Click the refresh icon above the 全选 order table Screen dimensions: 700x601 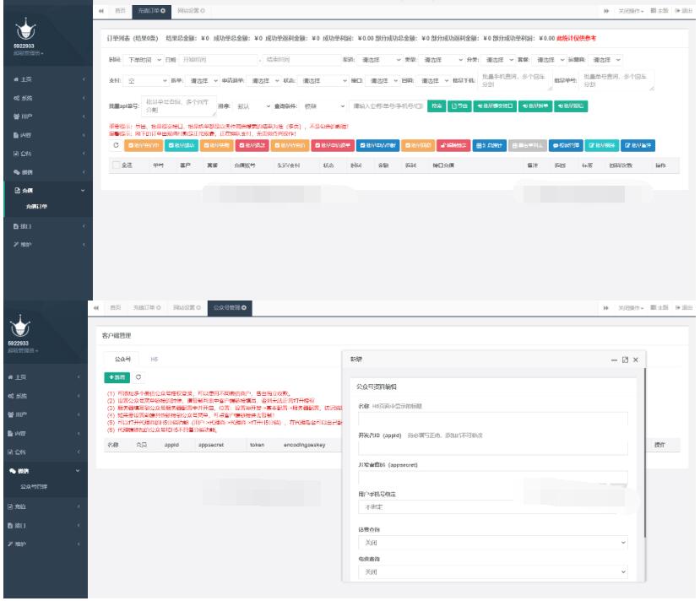pyautogui.click(x=116, y=144)
